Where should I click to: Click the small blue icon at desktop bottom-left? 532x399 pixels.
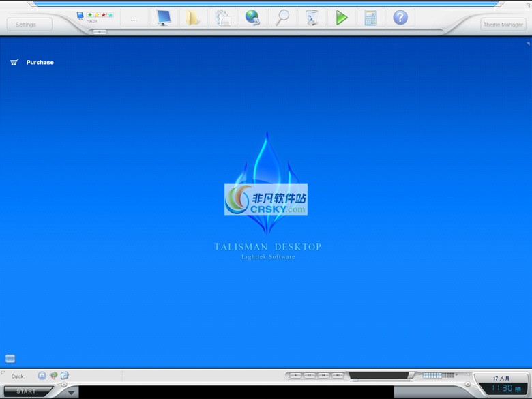[x=10, y=359]
